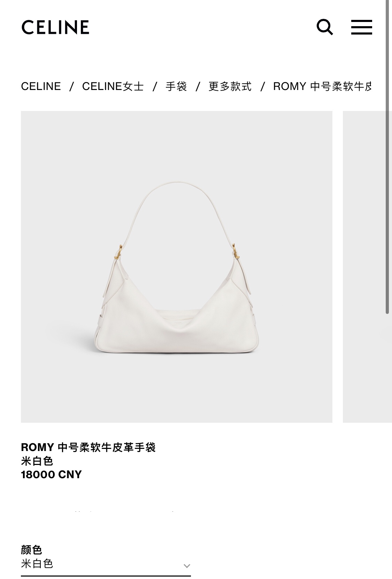Screen dimensions: 392x579
Task: Show the next product image on right
Action: click(367, 267)
